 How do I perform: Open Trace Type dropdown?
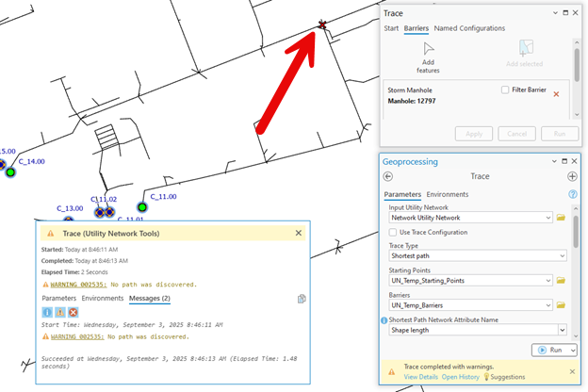[x=563, y=255]
